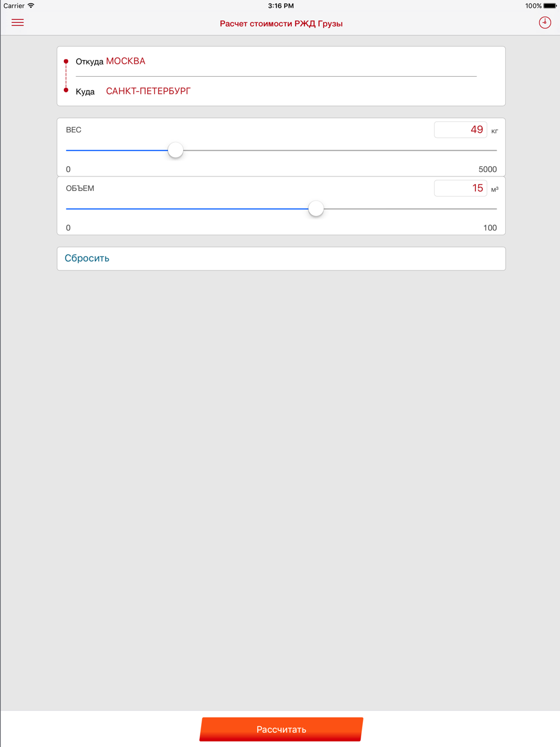The image size is (560, 747).
Task: Select origin city МОСКВА
Action: 125,61
